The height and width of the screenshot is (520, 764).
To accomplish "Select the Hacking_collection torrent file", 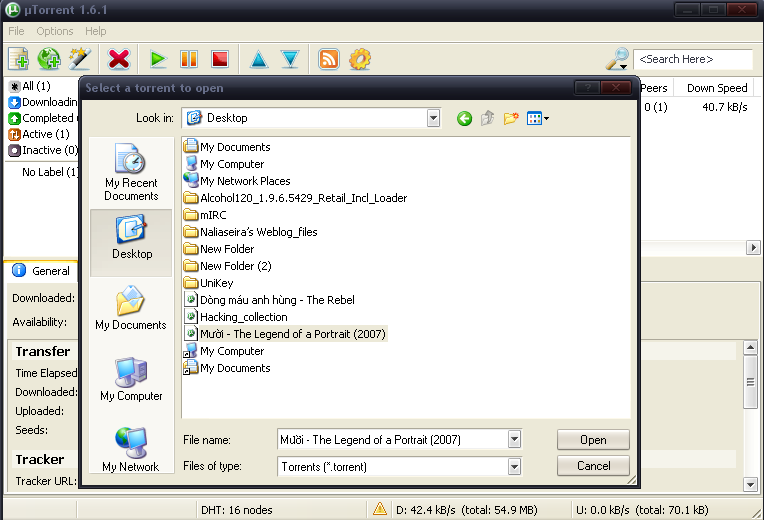I will (x=236, y=317).
